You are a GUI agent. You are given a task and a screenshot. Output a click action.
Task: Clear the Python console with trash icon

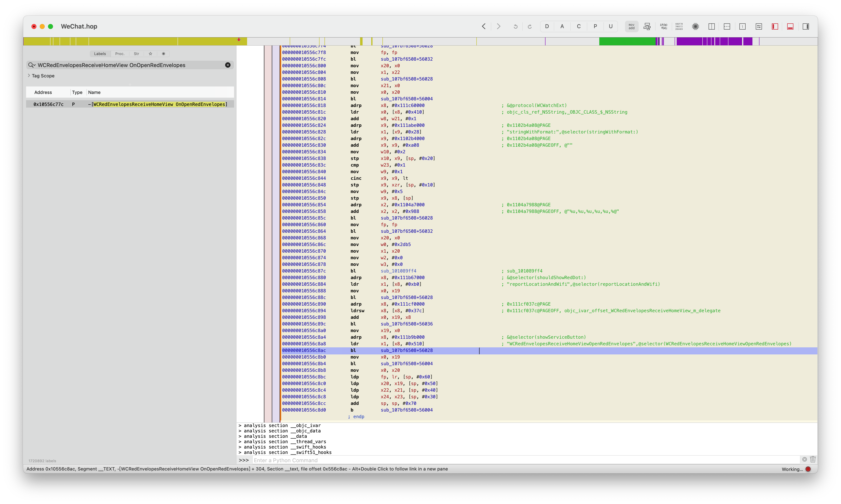[813, 460]
